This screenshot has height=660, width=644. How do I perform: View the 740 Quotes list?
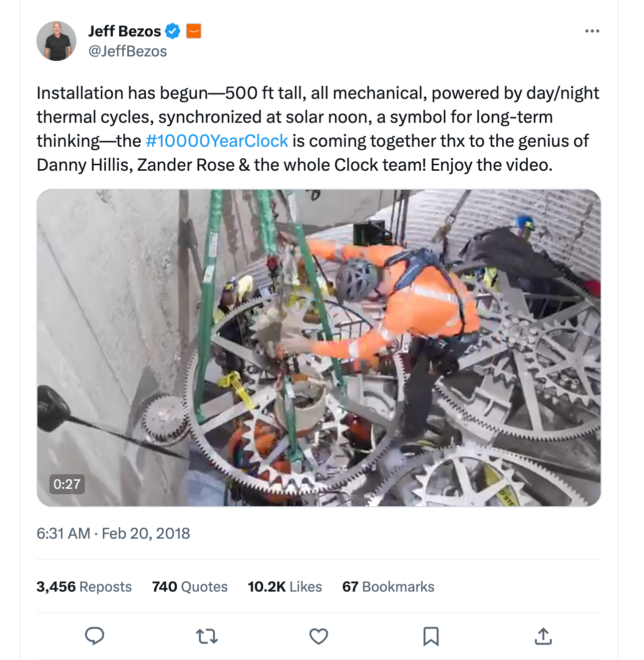pos(190,587)
